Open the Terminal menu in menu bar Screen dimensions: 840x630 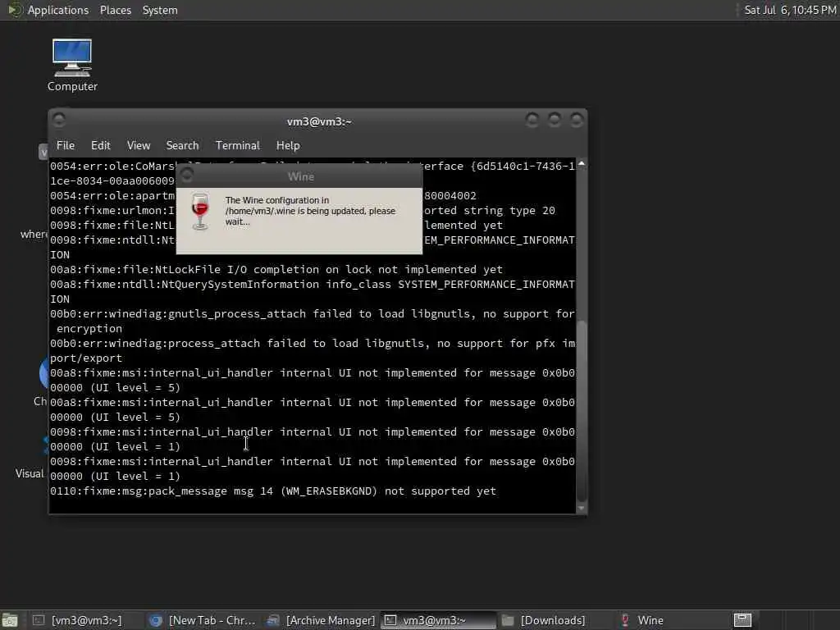click(237, 145)
